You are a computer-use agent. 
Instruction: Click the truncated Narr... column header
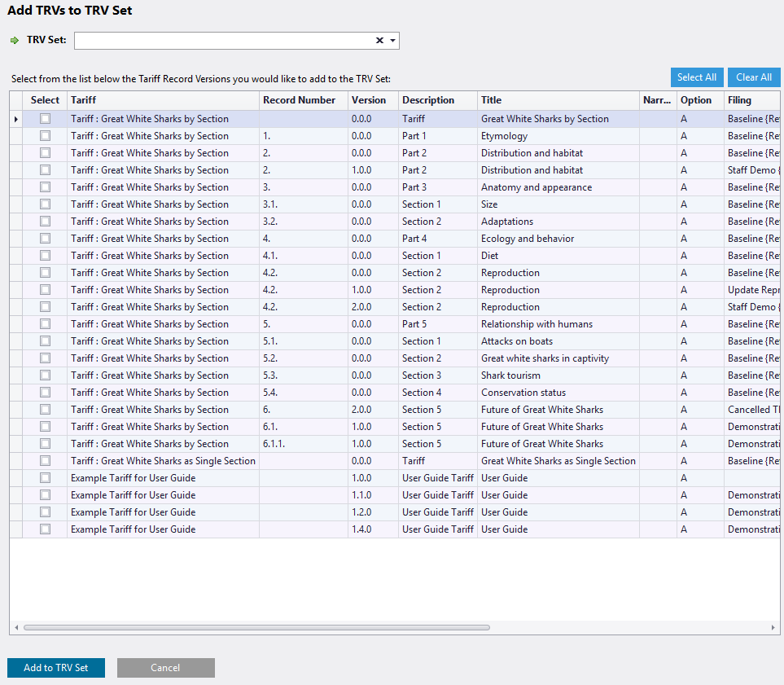coord(658,100)
